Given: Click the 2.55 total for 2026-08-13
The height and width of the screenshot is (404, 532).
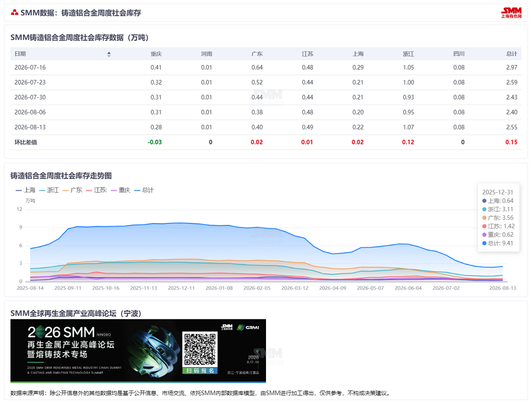Looking at the screenshot, I should [512, 127].
